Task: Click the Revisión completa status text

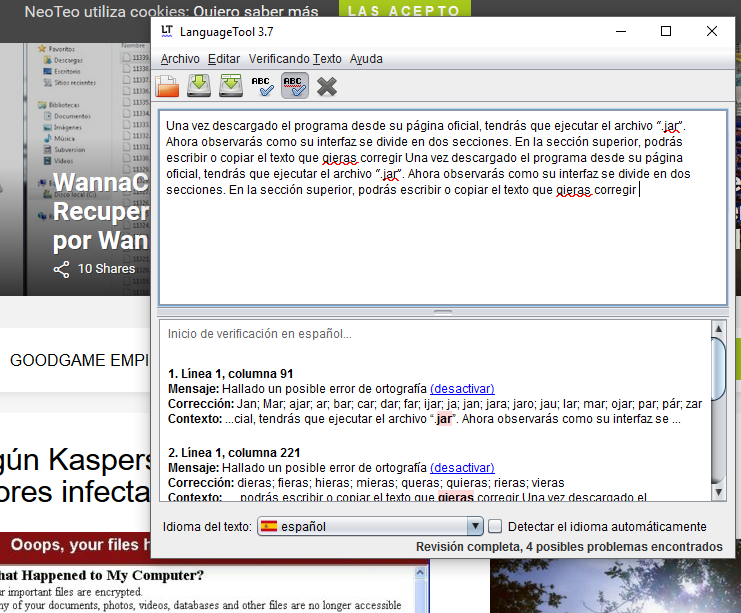Action: [x=569, y=547]
